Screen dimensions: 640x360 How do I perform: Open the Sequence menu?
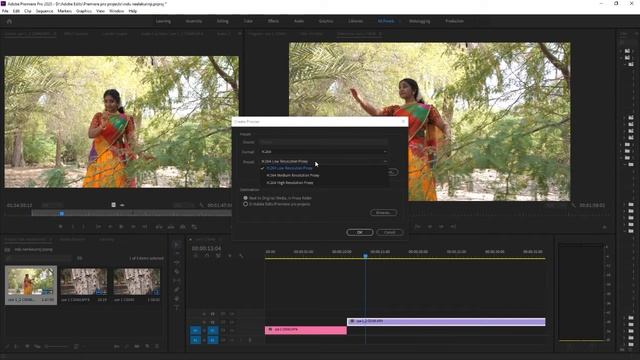coord(44,11)
